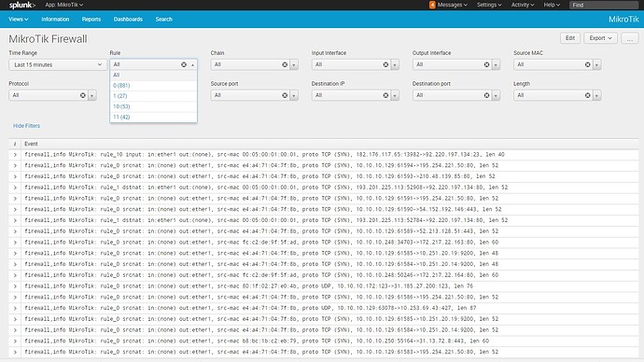Clear the Destination IP filter

385,95
